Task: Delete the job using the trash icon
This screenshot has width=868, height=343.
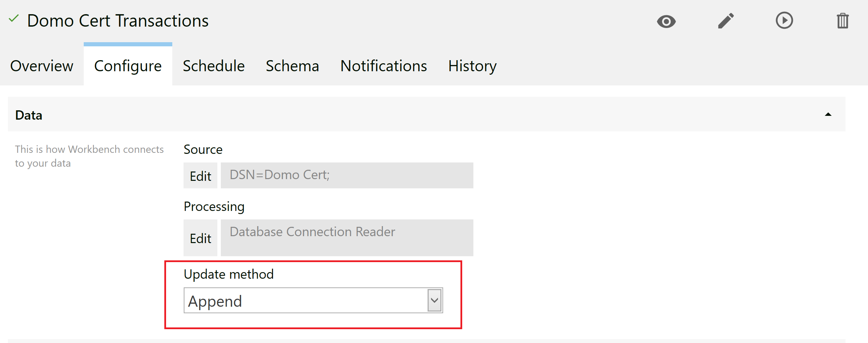Action: [x=842, y=21]
